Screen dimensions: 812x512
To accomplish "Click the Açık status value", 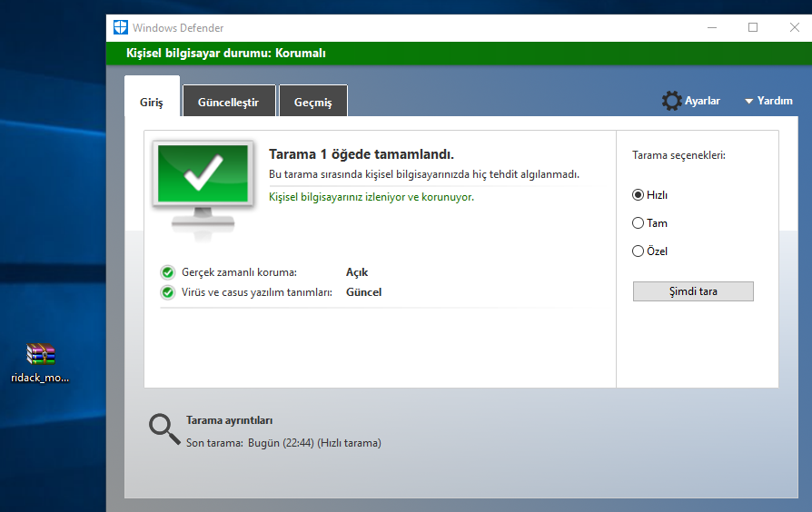I will click(x=357, y=272).
